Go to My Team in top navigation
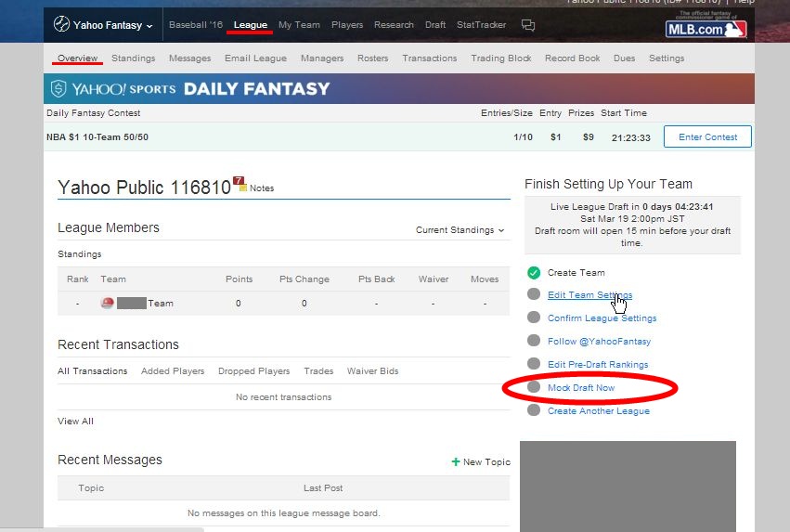 (299, 25)
